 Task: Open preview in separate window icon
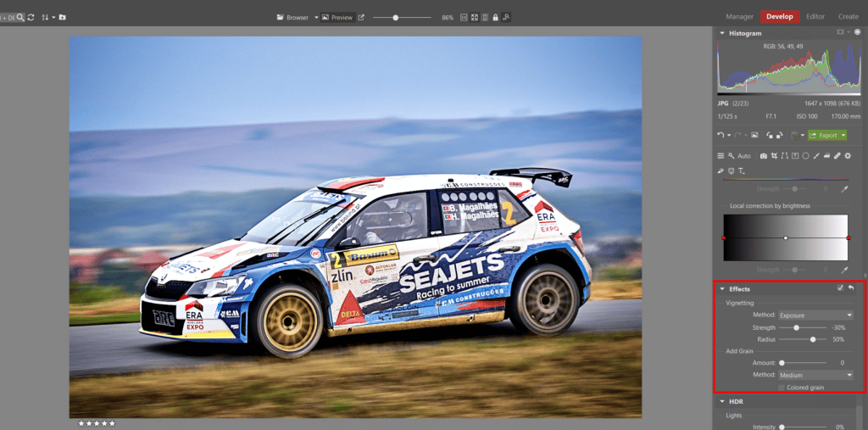click(x=361, y=17)
